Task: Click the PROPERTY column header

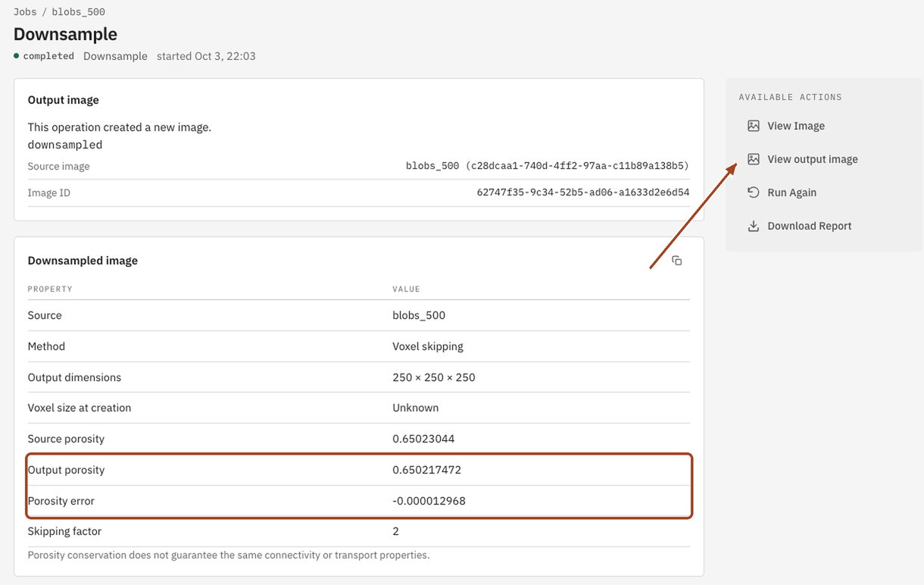Action: 50,289
